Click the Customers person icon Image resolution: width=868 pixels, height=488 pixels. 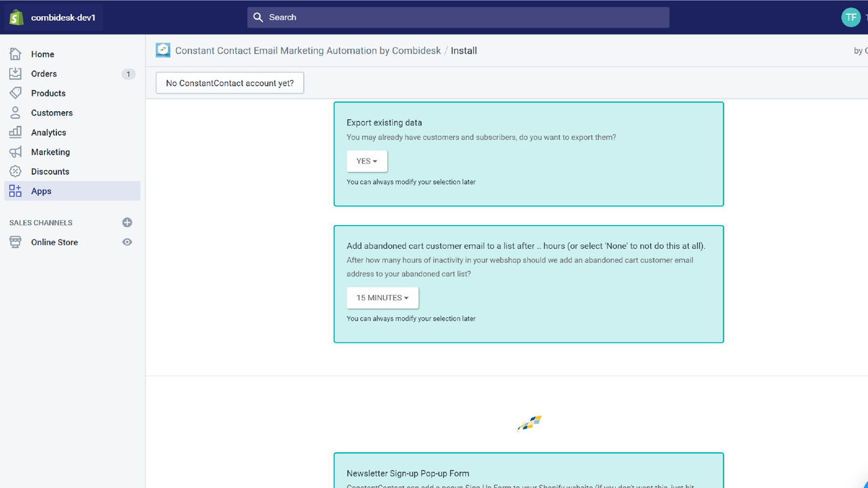point(16,113)
